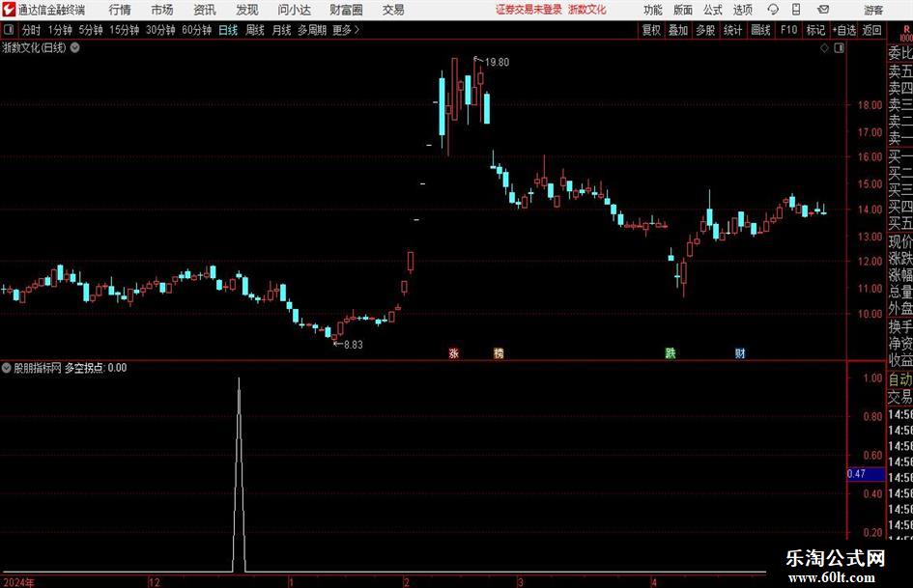Viewport: 913px width, 588px height.
Task: Click the 19.80 high price label
Action: 497,62
